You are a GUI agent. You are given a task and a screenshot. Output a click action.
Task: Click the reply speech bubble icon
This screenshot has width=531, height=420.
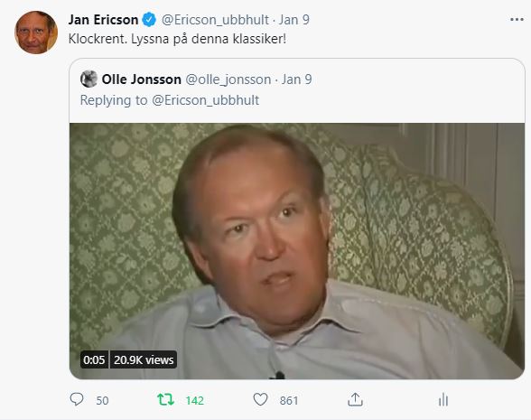pos(77,399)
